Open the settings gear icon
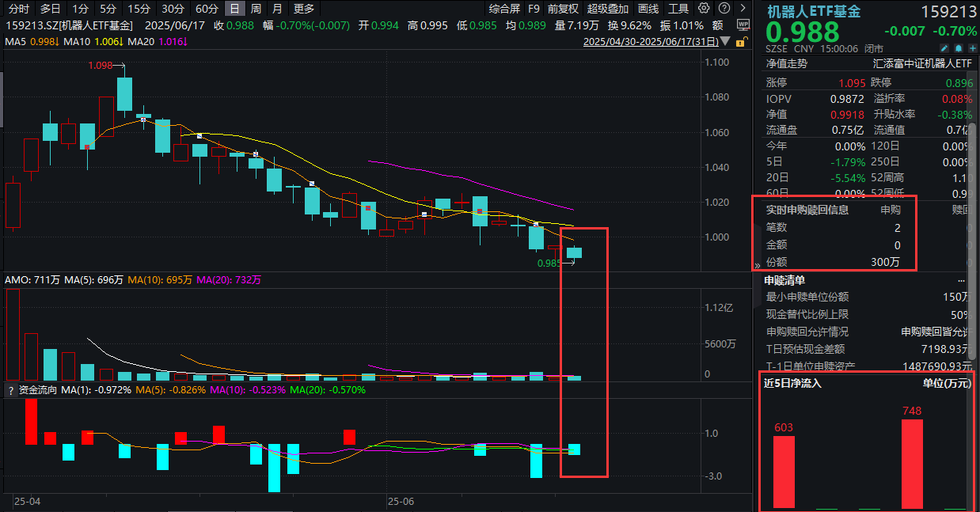This screenshot has height=512, width=980. point(705,9)
